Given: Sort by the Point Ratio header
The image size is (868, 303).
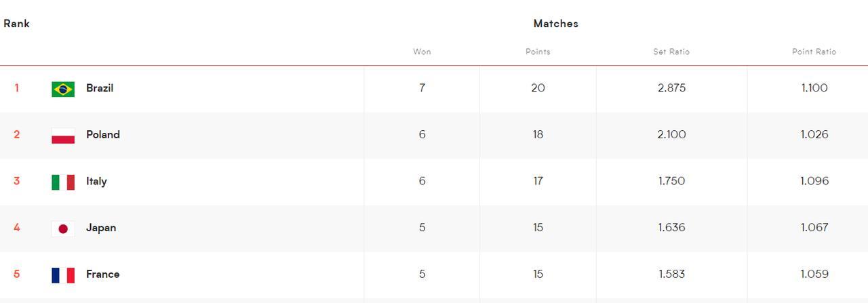Looking at the screenshot, I should [x=814, y=52].
